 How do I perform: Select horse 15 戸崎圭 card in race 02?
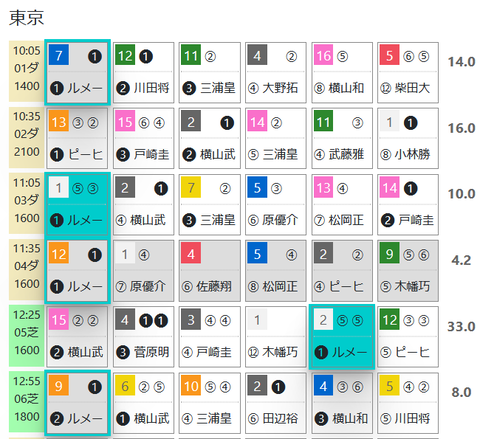click(144, 138)
